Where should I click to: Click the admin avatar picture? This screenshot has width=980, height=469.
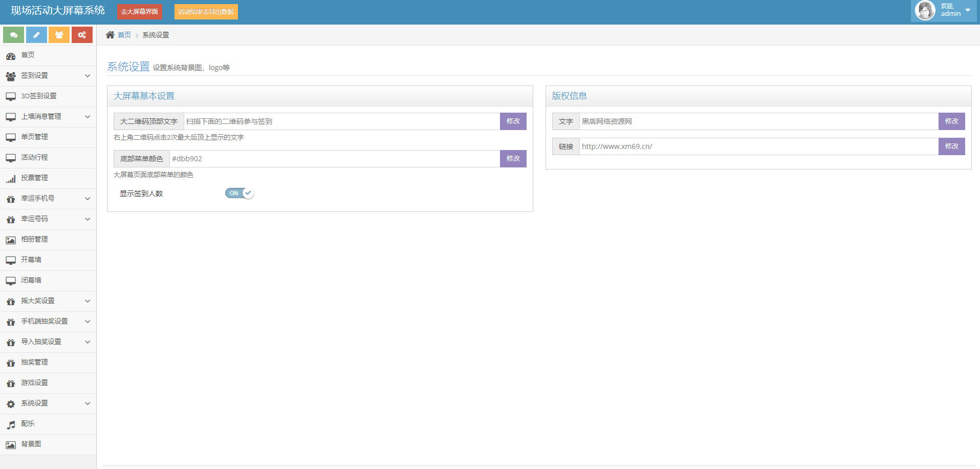click(x=925, y=10)
